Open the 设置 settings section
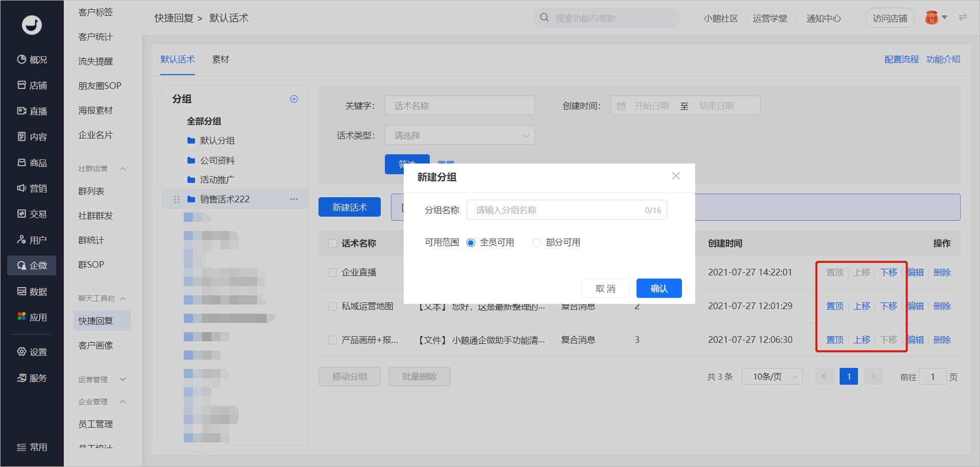980x467 pixels. [32, 352]
